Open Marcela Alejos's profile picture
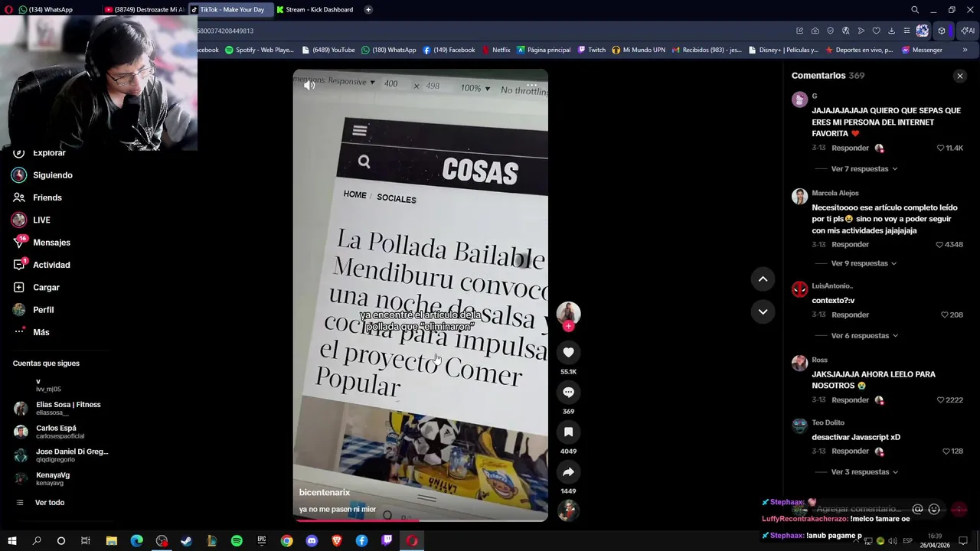Image resolution: width=980 pixels, height=551 pixels. click(799, 197)
